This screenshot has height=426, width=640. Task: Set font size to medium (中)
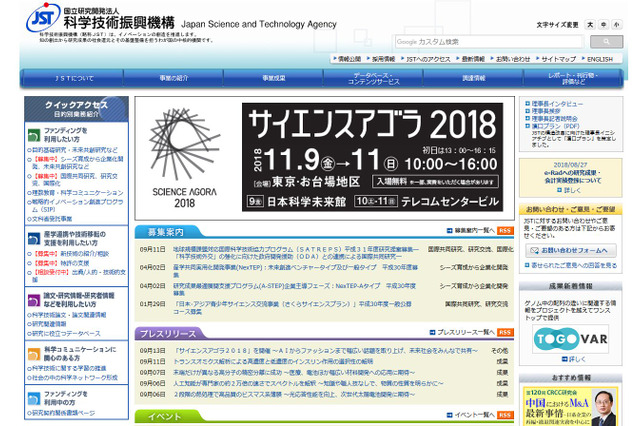tap(603, 24)
